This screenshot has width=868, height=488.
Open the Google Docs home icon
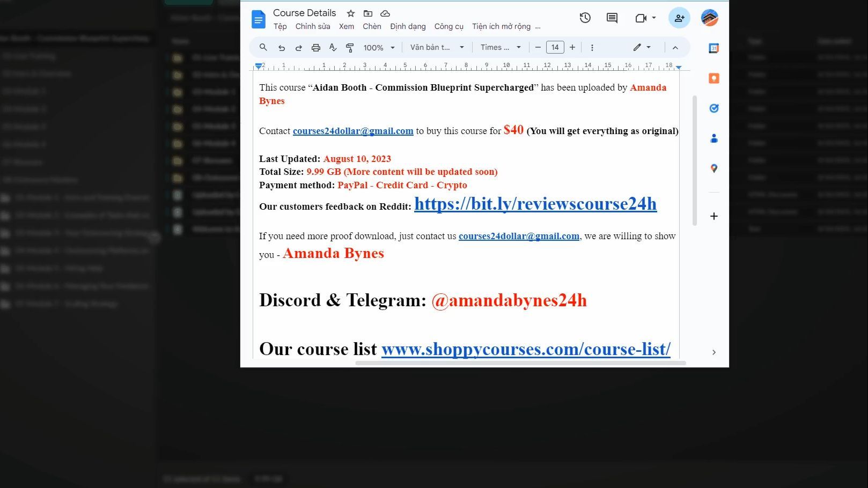tap(259, 19)
